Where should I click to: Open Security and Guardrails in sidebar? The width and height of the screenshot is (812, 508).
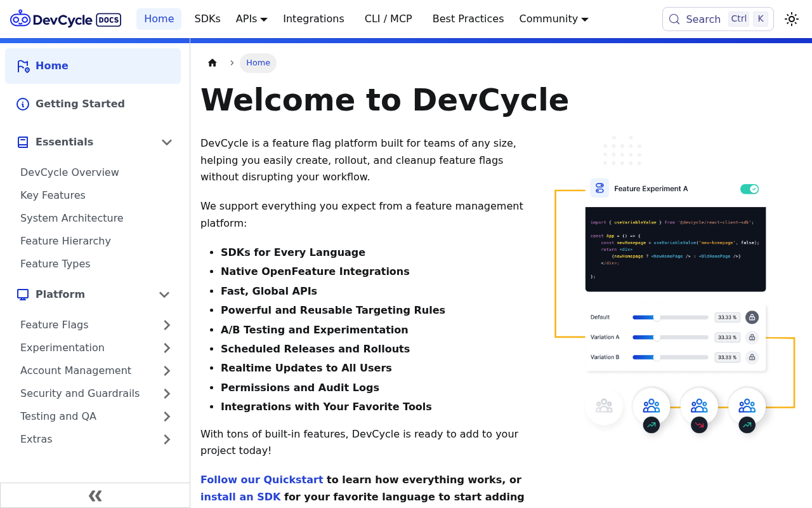pos(80,394)
